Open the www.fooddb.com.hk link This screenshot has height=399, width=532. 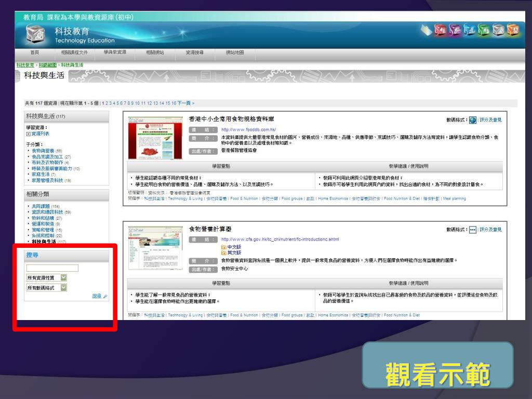click(x=248, y=129)
